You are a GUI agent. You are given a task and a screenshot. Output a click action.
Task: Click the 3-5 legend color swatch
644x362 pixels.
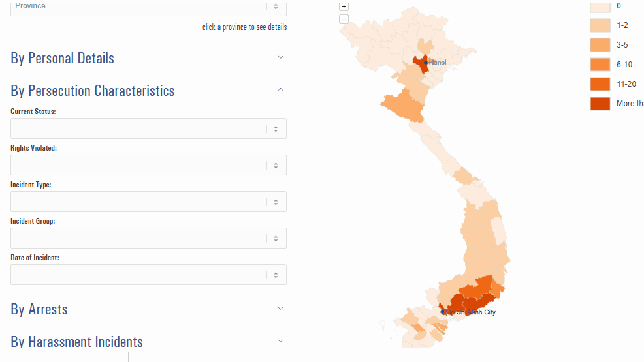[x=600, y=45]
